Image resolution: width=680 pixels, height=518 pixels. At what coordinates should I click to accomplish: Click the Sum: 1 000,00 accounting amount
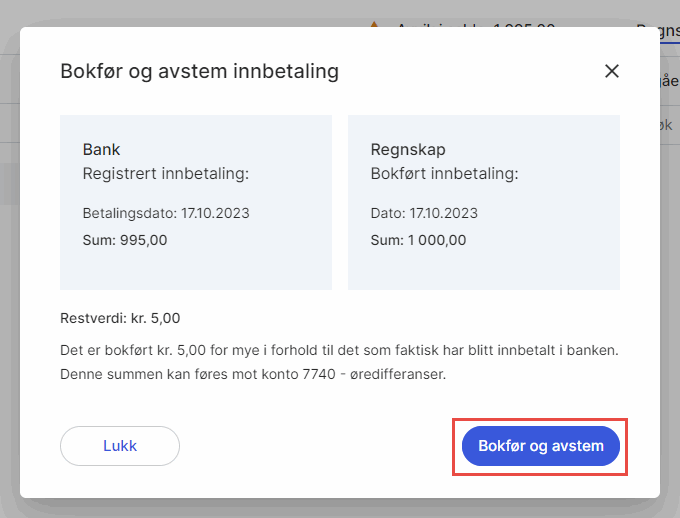point(418,240)
